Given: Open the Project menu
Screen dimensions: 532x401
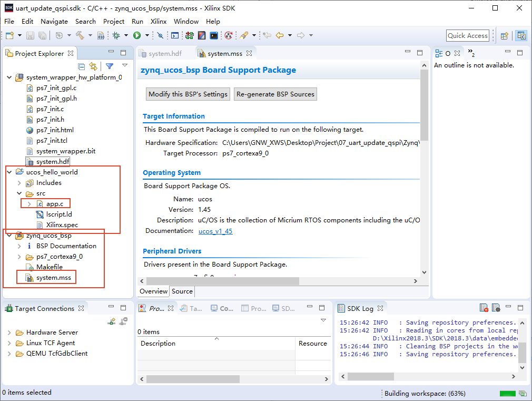Looking at the screenshot, I should pos(114,22).
